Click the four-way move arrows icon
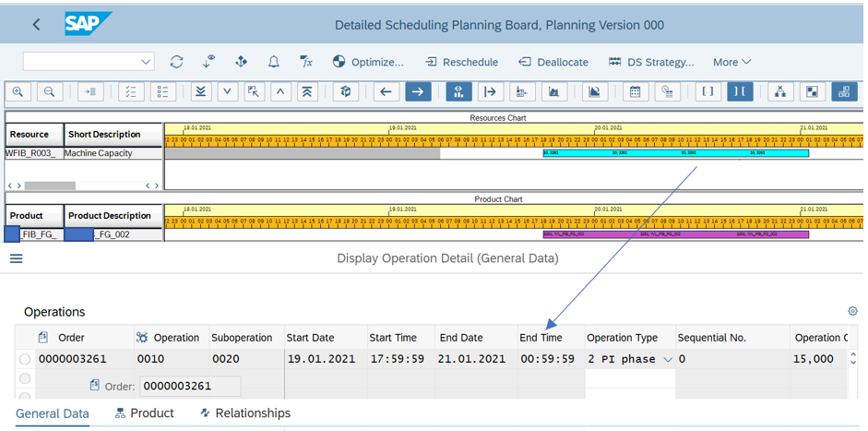This screenshot has width=868, height=431. click(x=242, y=62)
